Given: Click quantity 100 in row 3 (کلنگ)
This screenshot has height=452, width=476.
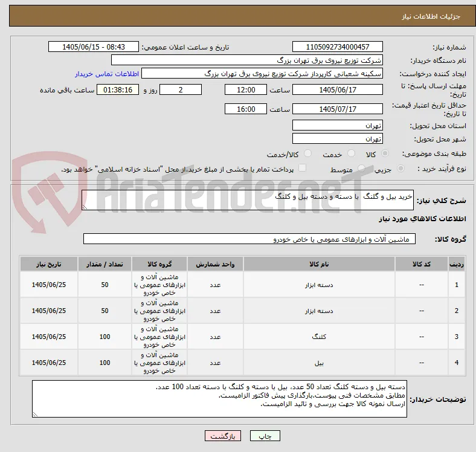Looking at the screenshot, I should [x=105, y=337].
